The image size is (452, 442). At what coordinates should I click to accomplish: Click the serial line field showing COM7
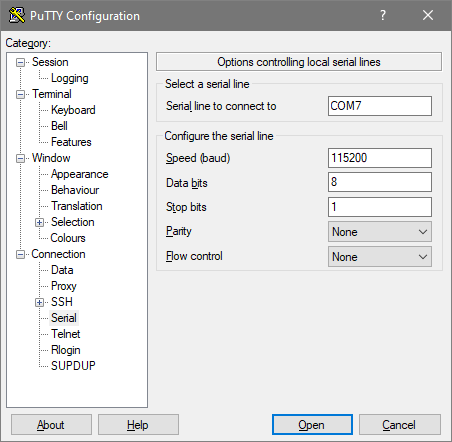tap(380, 106)
